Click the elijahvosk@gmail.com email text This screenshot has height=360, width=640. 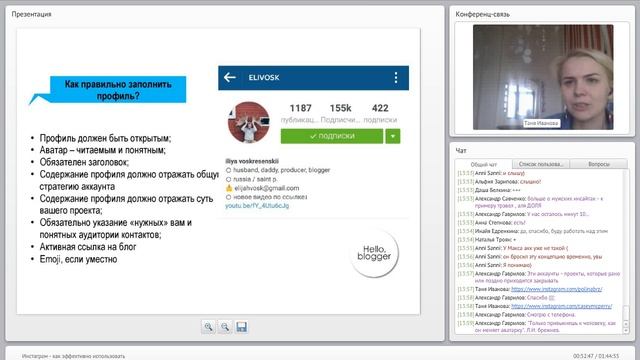(x=267, y=188)
